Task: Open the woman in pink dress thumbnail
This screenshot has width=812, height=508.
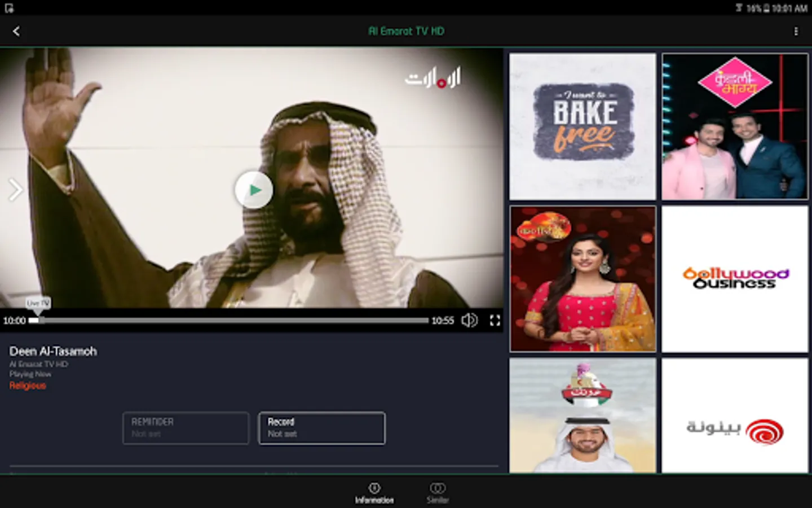Action: click(x=582, y=279)
